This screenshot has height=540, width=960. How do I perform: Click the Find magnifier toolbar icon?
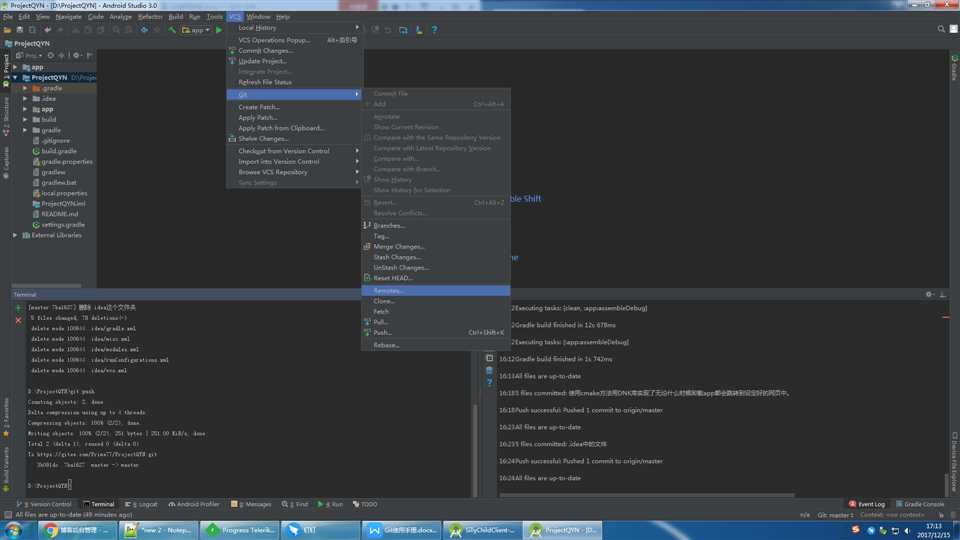(x=116, y=30)
